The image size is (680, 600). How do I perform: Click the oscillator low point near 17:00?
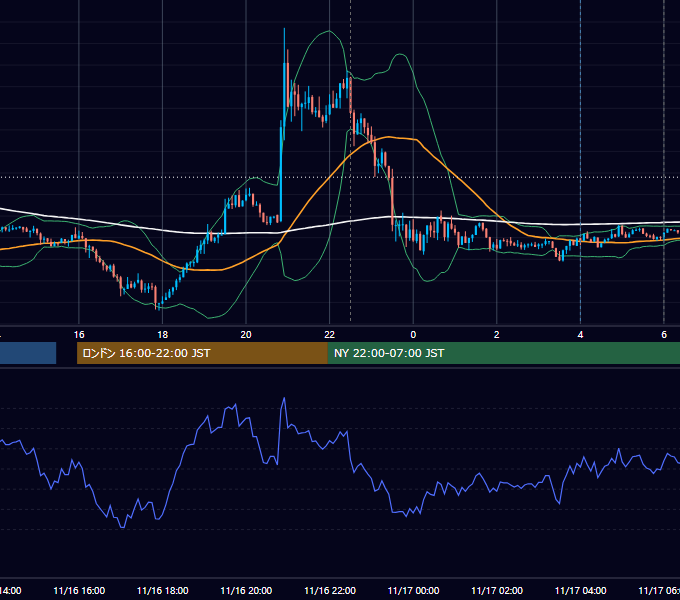(x=122, y=527)
